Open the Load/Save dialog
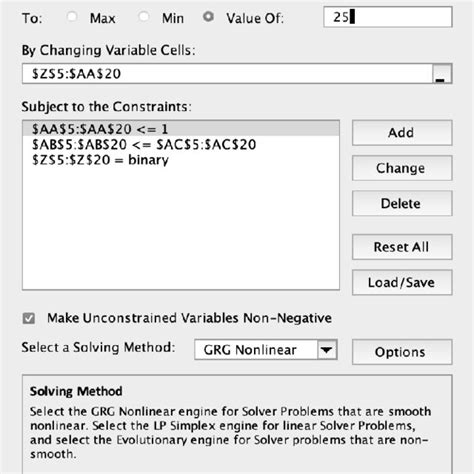 point(402,283)
